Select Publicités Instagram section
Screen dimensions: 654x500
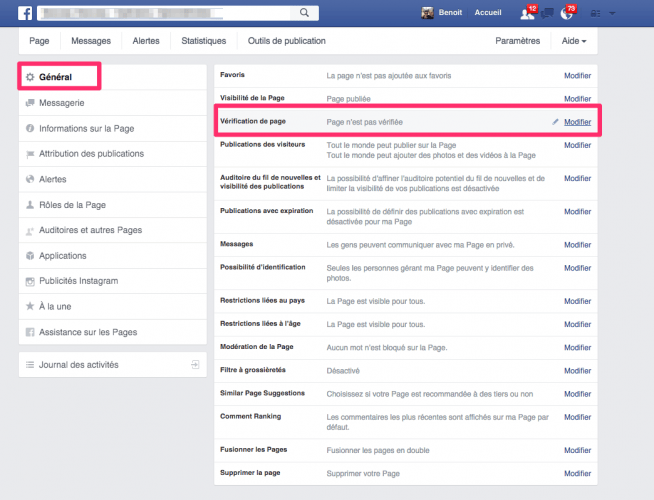click(113, 281)
